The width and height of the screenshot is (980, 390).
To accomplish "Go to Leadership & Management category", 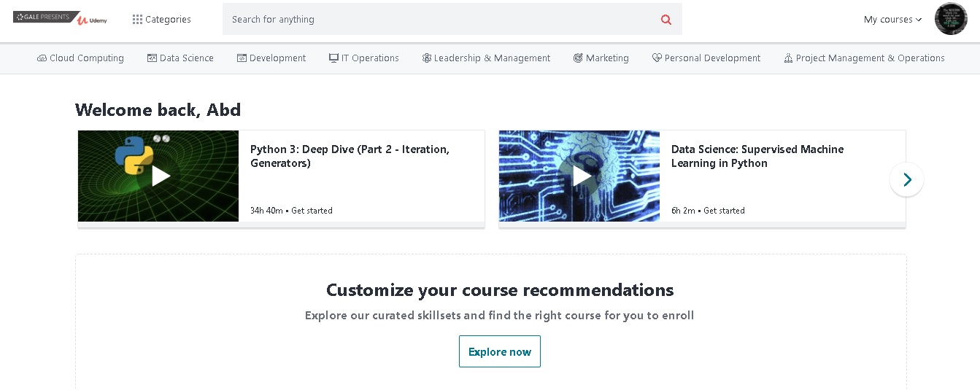I will tap(492, 58).
